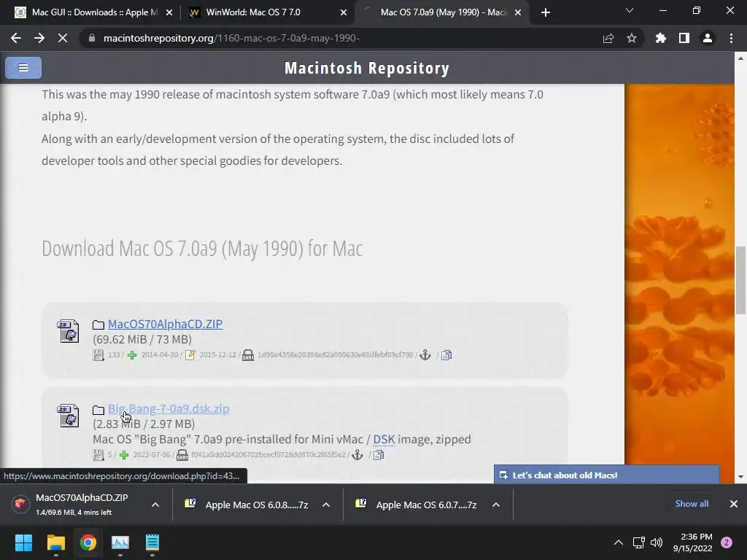Click the copy icon for MacOS70AlphaCD.ZIP
This screenshot has height=560, width=747.
click(446, 355)
